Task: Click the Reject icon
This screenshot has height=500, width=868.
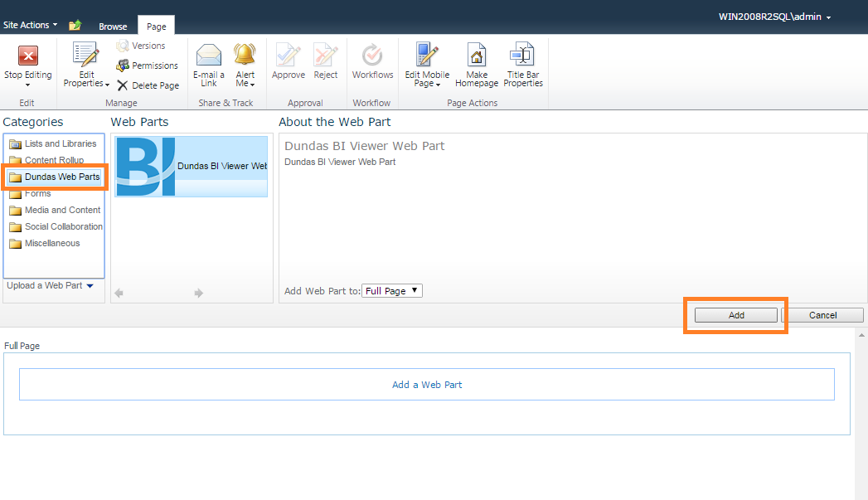Action: (x=326, y=55)
